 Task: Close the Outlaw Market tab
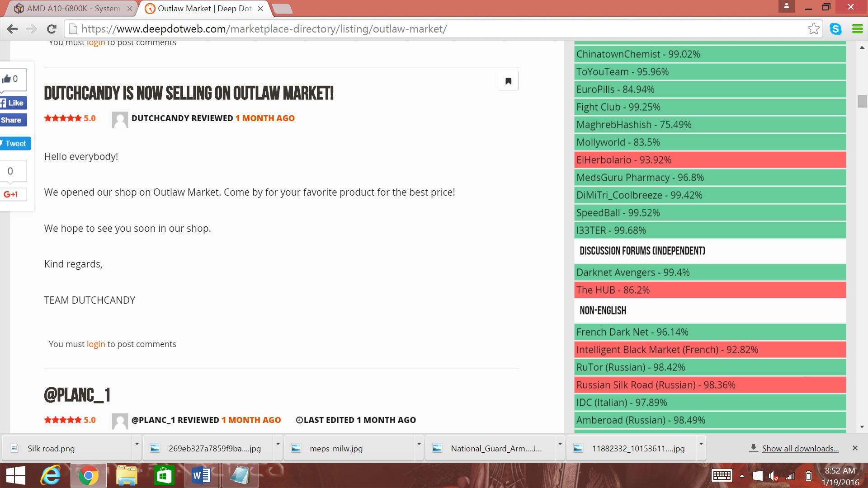(260, 9)
